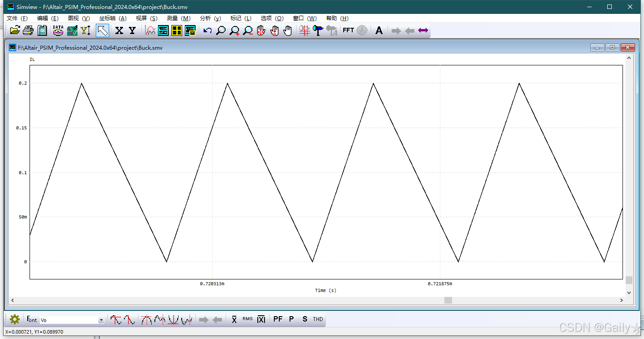Click the waveform screen icon with pen
Viewport: 644px width, 339px height.
click(x=72, y=30)
